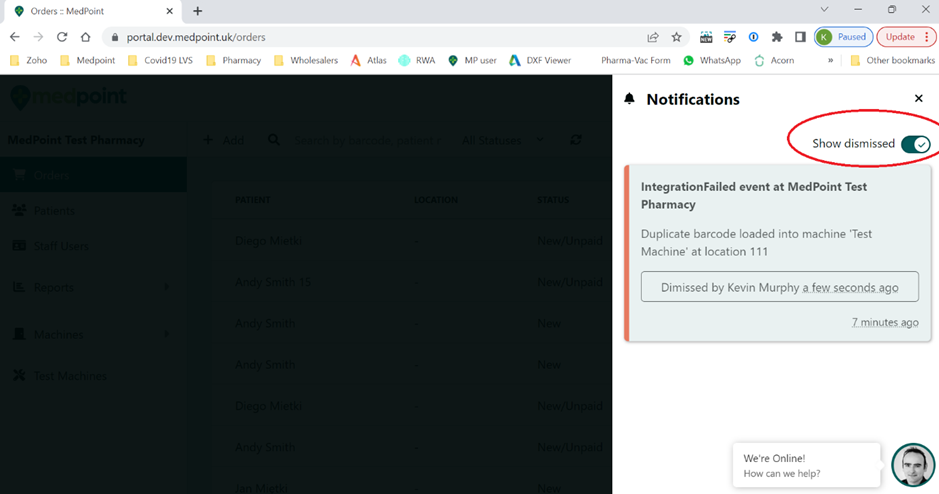Open the Pharmacy bookmark folder
The image size is (939, 494).
[x=234, y=60]
